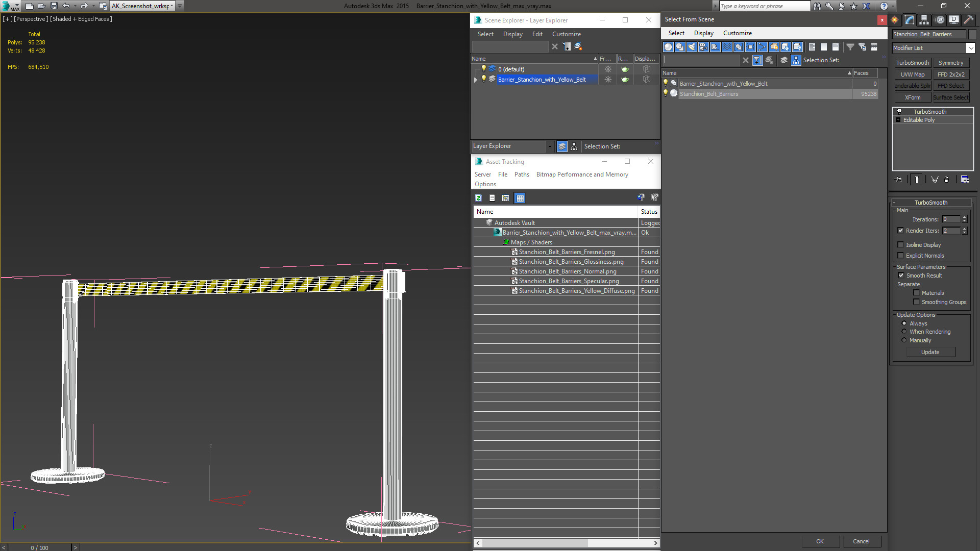
Task: Switch to Sort by Hierarchy mode in Select From Scene
Action: coord(796,60)
